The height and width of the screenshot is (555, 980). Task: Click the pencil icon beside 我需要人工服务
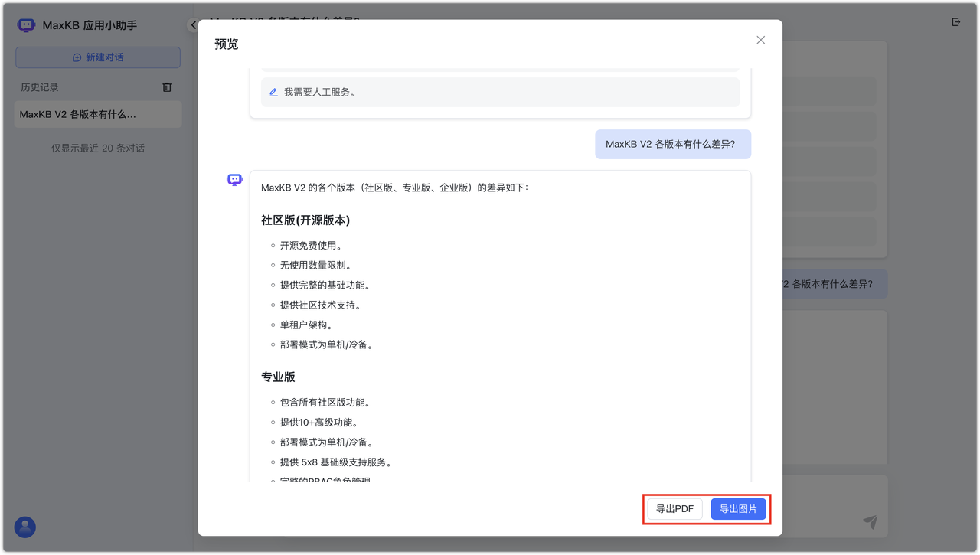(x=273, y=92)
